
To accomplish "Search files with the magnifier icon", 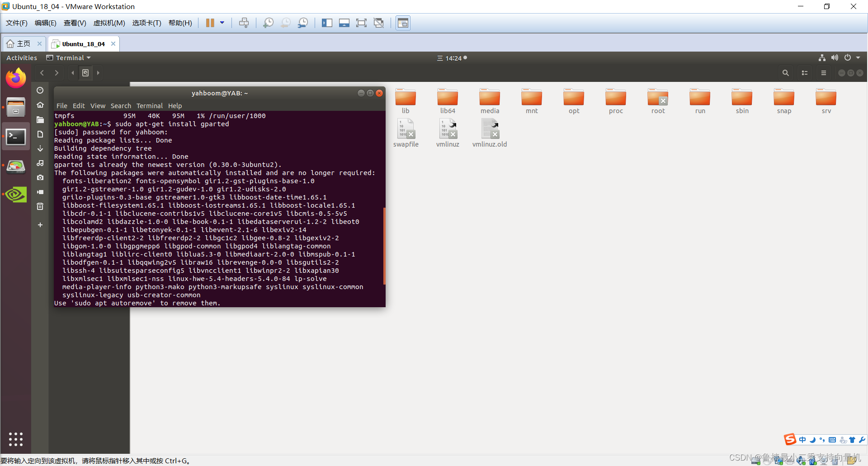I will tap(786, 73).
